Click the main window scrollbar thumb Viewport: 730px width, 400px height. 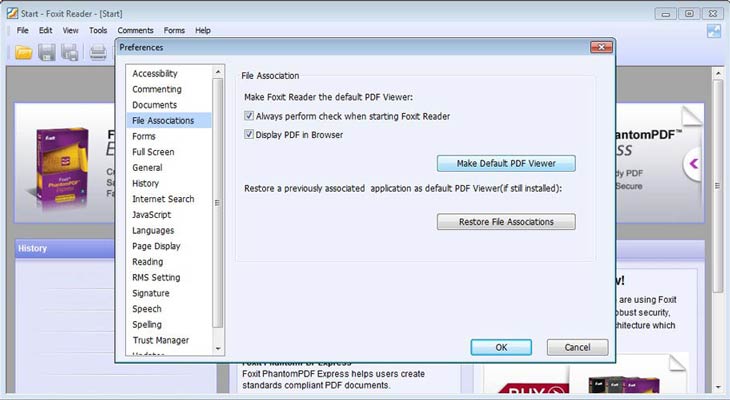pyautogui.click(x=718, y=185)
